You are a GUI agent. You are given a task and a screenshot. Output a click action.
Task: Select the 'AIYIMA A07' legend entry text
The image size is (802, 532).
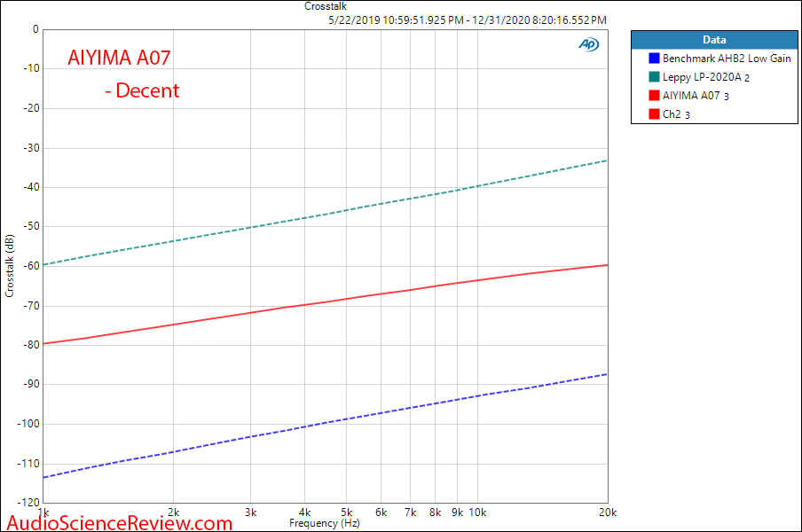[696, 96]
